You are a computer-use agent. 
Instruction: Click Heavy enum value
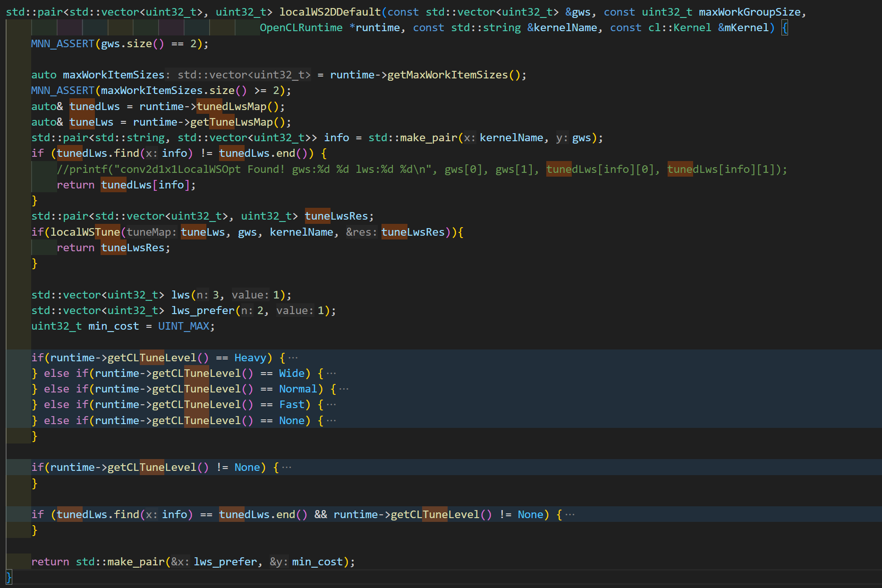coord(250,358)
